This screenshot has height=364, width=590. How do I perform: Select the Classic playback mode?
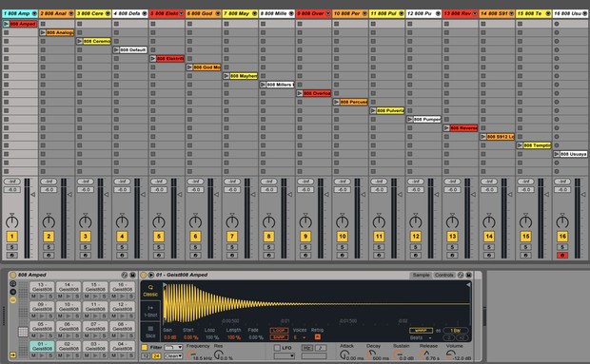pyautogui.click(x=150, y=291)
